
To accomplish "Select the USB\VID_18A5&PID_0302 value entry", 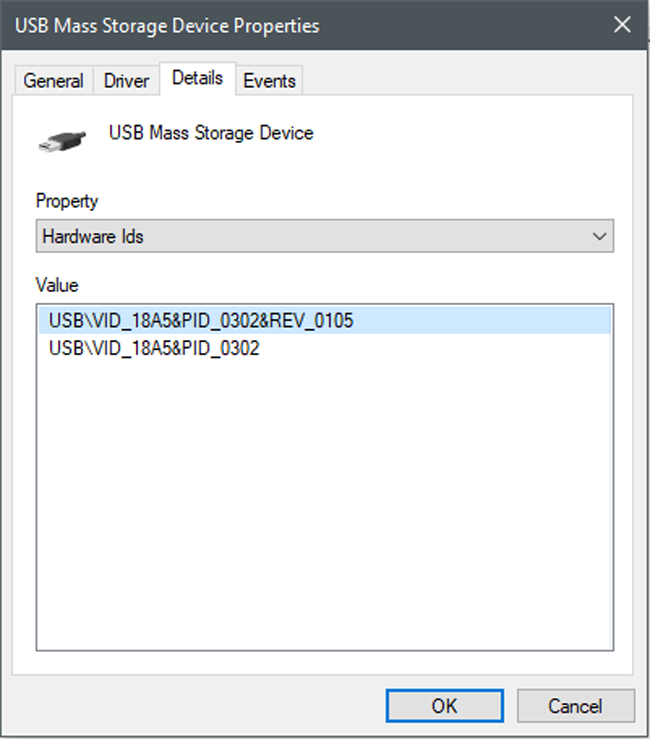I will click(154, 349).
